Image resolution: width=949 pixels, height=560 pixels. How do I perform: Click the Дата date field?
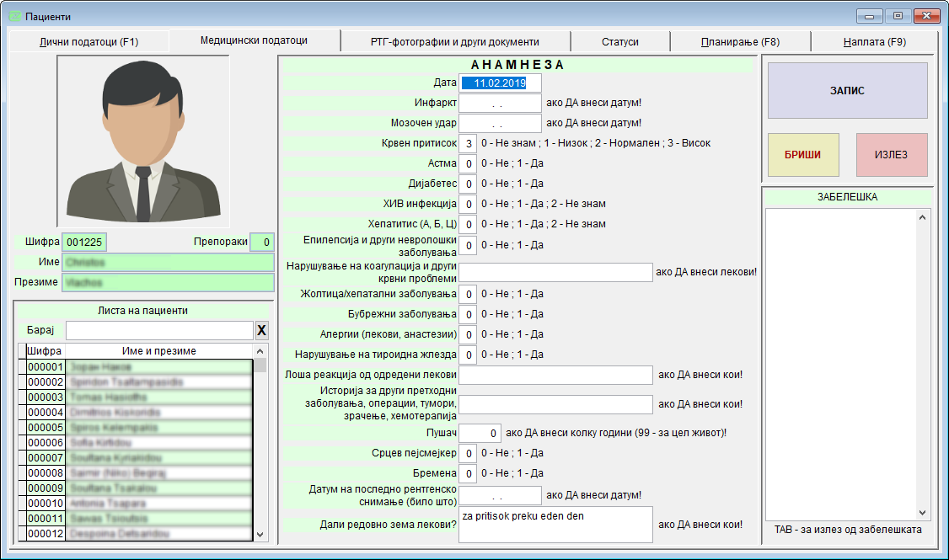click(500, 83)
